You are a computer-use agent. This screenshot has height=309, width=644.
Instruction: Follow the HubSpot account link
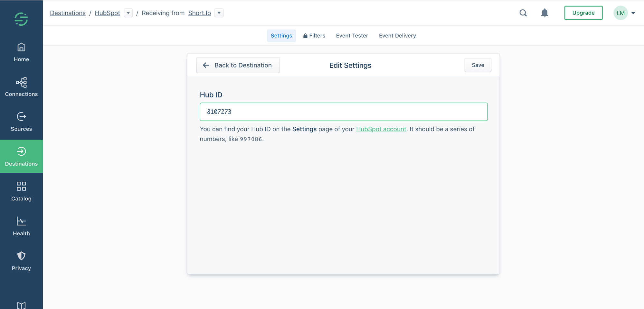click(x=381, y=129)
